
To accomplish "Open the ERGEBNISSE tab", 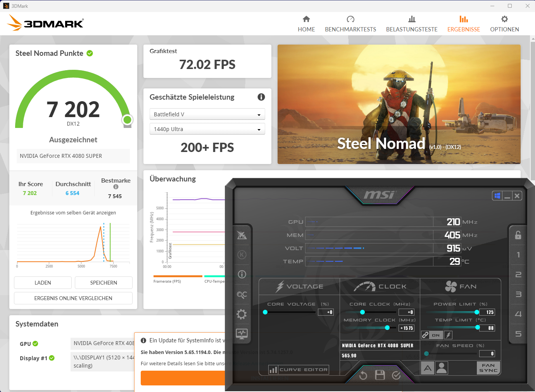I will (x=464, y=24).
